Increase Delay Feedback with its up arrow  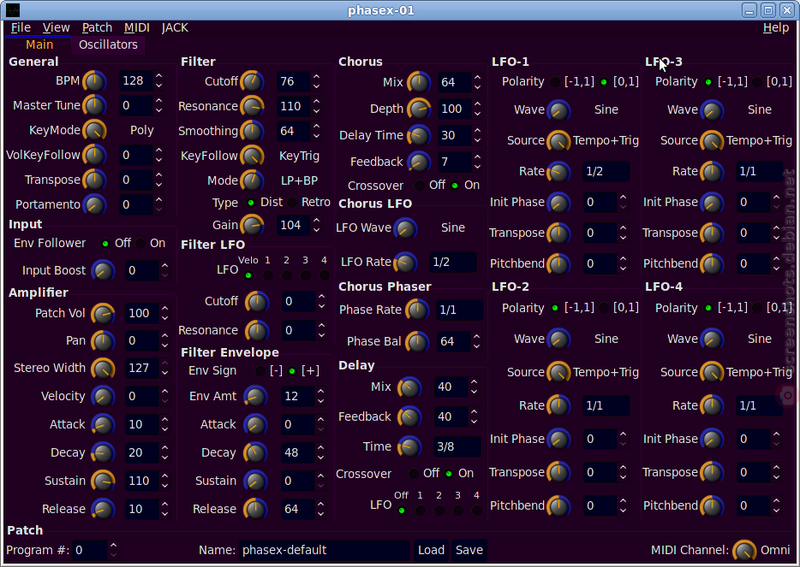point(474,412)
